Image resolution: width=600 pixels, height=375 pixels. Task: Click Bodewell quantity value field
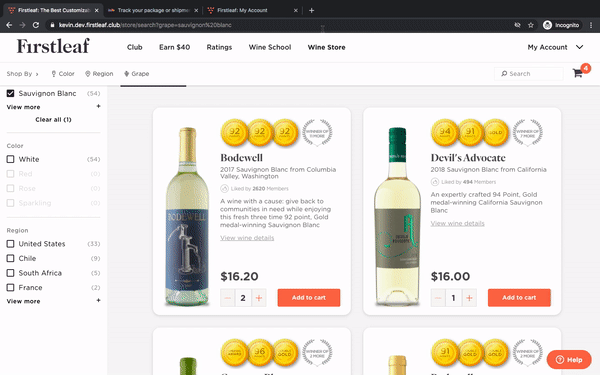click(x=243, y=298)
